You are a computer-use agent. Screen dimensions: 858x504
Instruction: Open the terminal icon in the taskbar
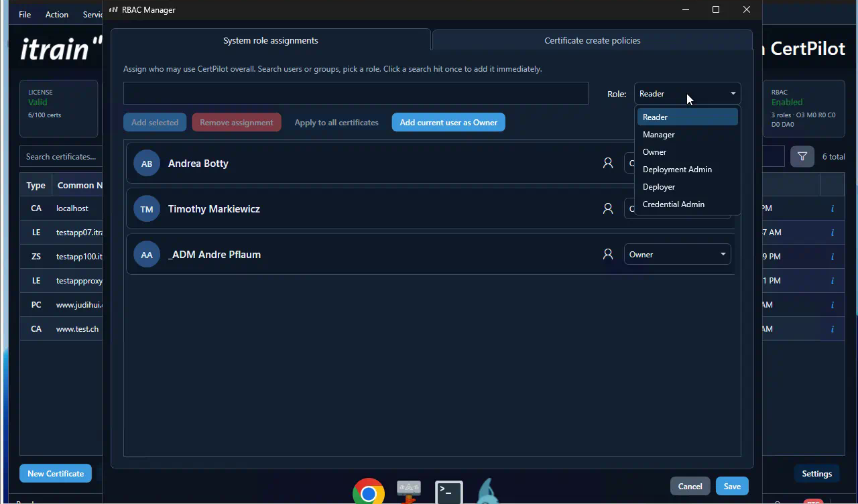point(448,493)
